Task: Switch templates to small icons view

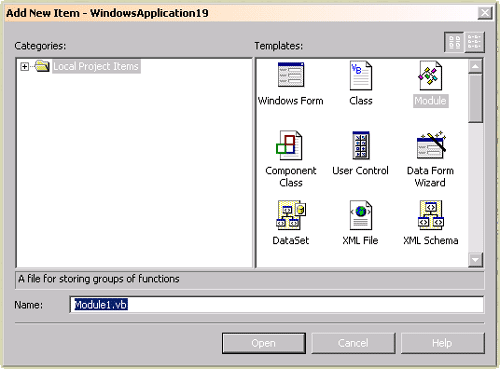Action: click(x=474, y=42)
